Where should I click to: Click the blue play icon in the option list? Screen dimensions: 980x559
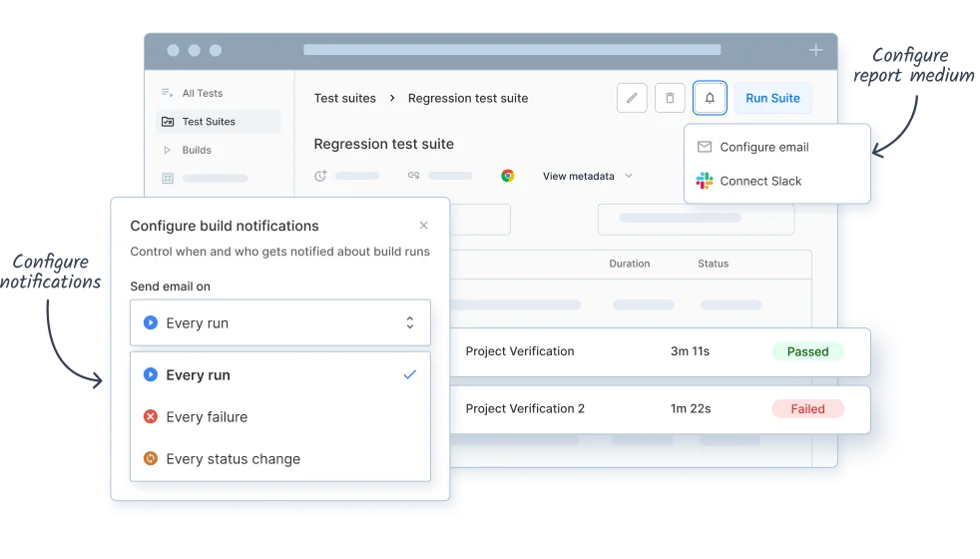point(151,374)
